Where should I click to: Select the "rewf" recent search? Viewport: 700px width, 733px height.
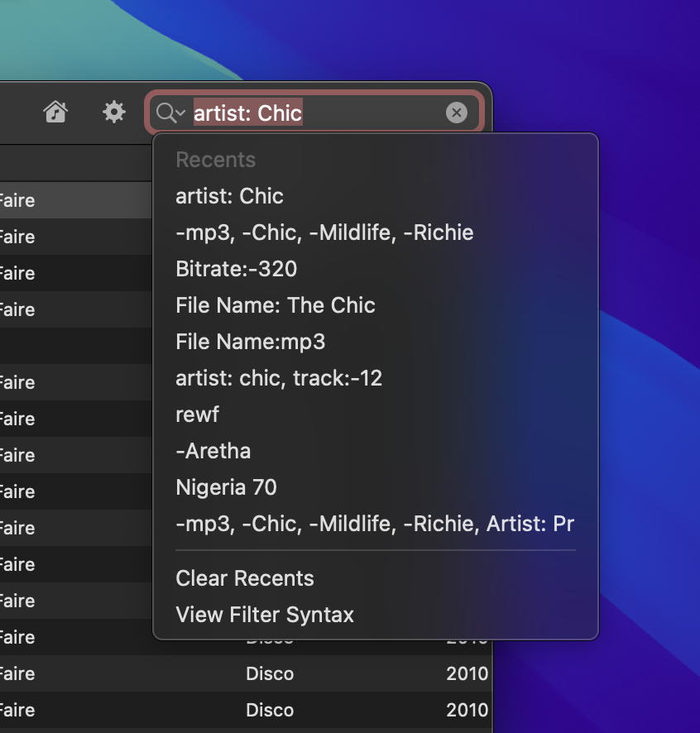pyautogui.click(x=197, y=414)
